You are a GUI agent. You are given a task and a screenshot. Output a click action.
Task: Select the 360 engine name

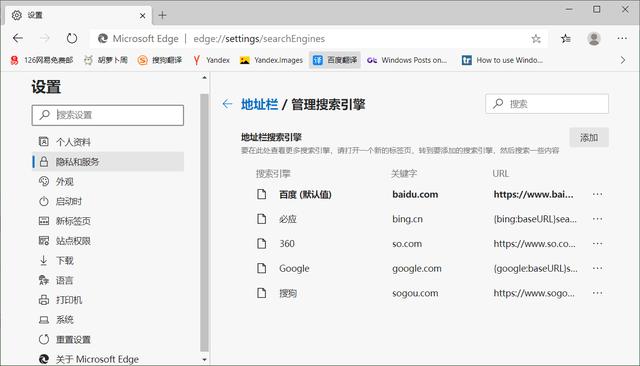coord(287,244)
